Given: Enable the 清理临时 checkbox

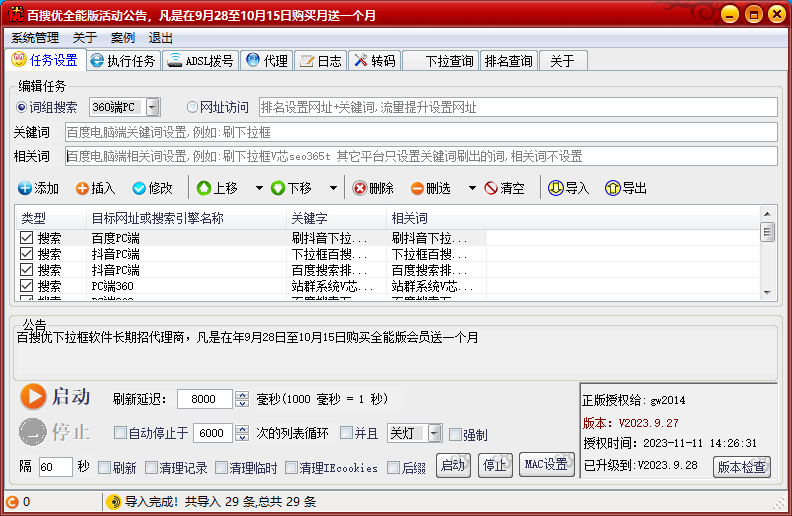Looking at the screenshot, I should [x=221, y=468].
